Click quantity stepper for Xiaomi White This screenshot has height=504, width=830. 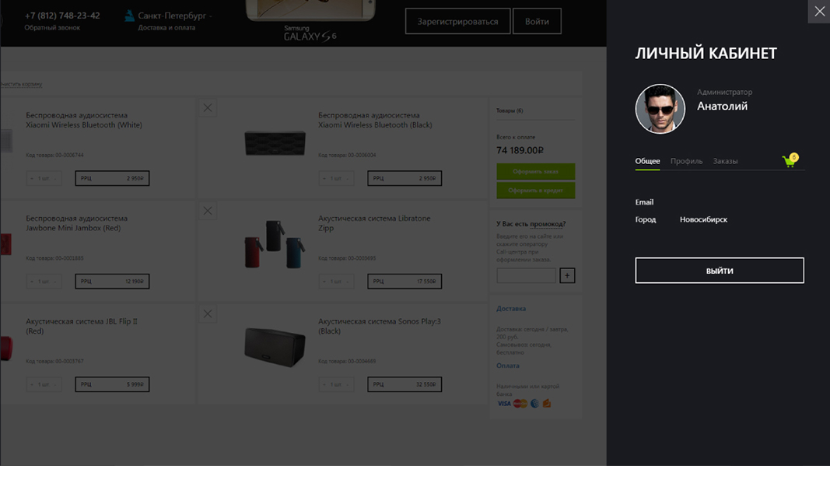coord(44,178)
